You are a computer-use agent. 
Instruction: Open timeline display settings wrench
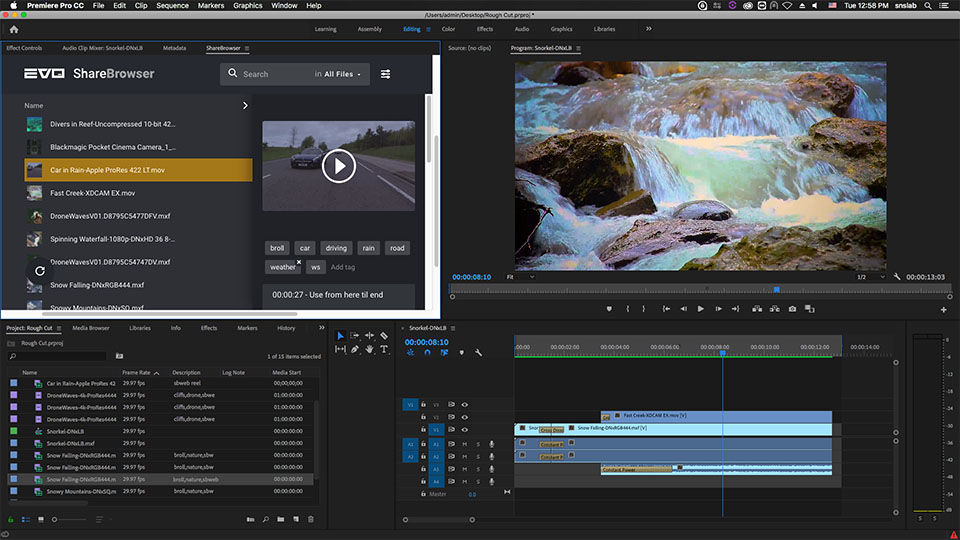click(479, 353)
